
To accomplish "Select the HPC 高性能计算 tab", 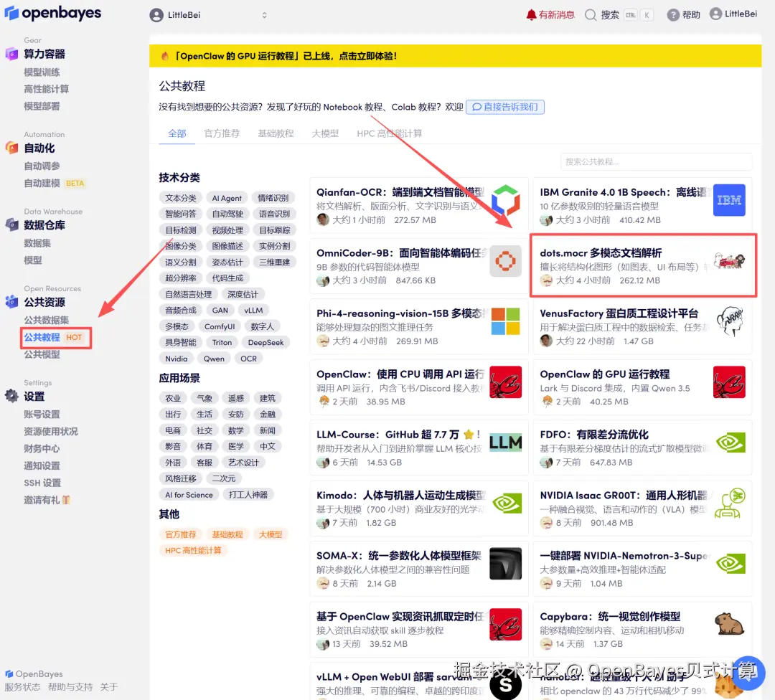I will [390, 133].
